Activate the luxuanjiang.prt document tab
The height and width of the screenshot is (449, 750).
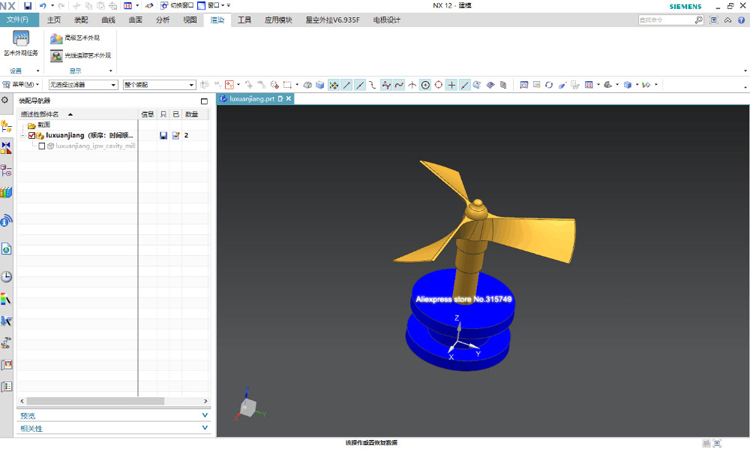252,99
